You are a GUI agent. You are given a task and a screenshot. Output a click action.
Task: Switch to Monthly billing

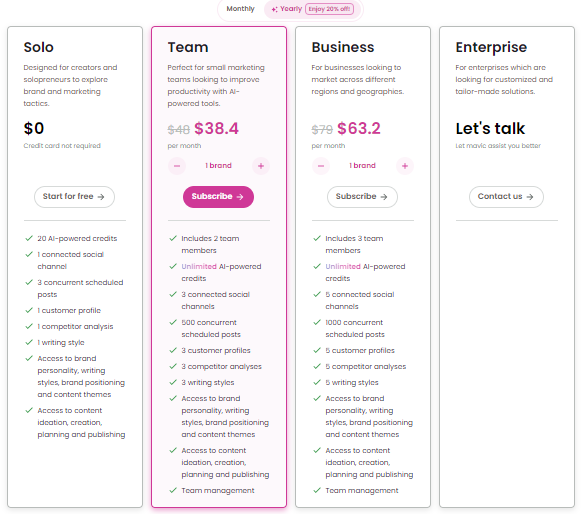241,9
